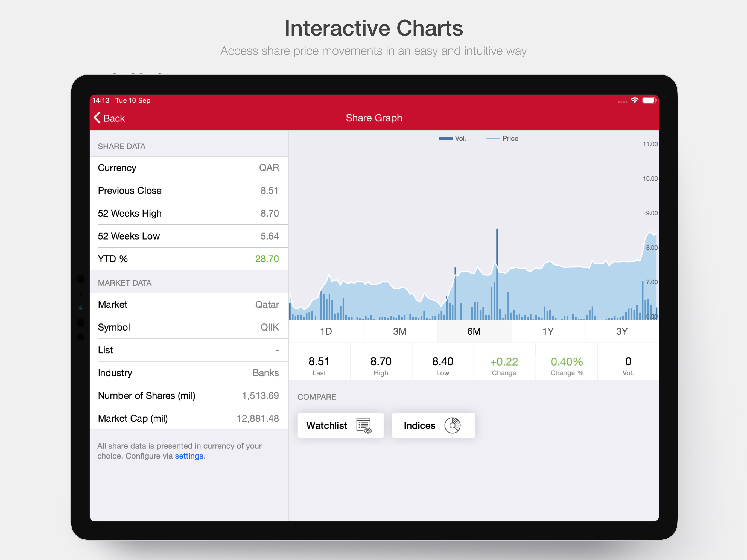Image resolution: width=747 pixels, height=560 pixels.
Task: Tap the +0.22 Change value
Action: click(x=504, y=362)
